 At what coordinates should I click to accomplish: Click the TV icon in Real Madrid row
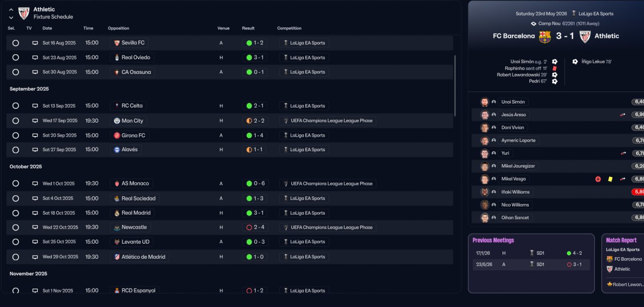pyautogui.click(x=35, y=213)
